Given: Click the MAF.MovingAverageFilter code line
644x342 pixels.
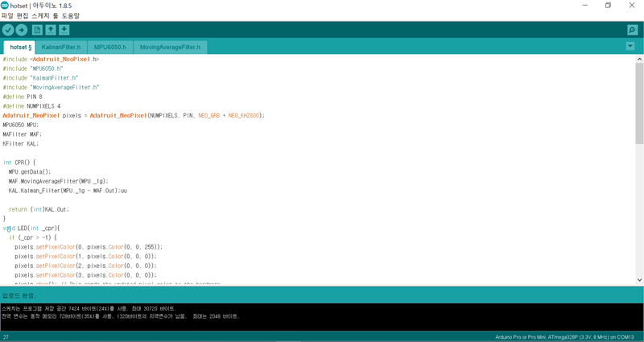Looking at the screenshot, I should [x=58, y=181].
